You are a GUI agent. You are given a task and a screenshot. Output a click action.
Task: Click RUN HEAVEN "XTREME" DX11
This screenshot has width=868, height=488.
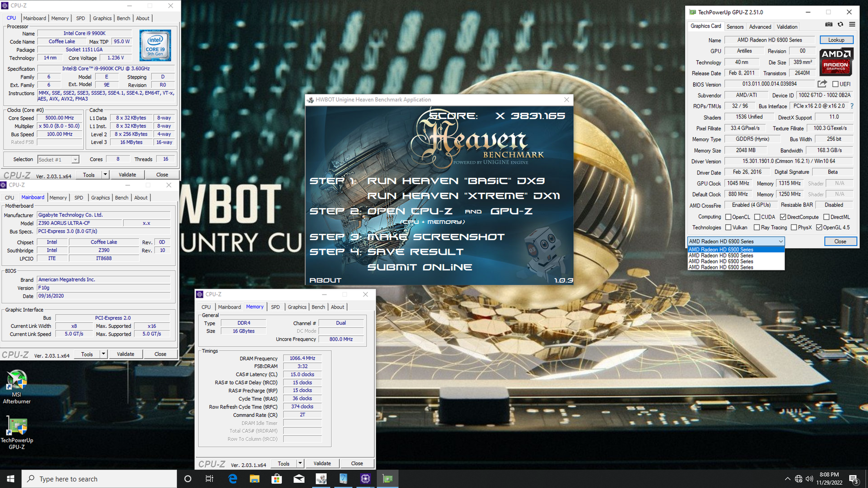point(463,196)
